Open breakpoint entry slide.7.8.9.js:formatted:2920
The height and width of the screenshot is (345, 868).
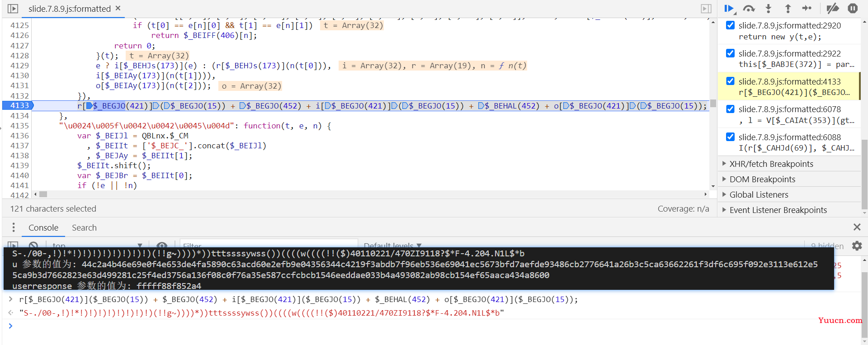coord(789,26)
